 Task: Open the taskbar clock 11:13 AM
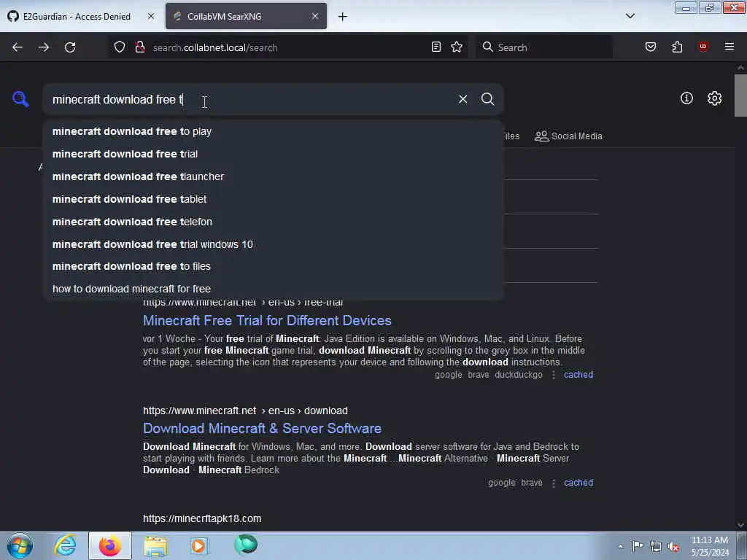point(709,546)
